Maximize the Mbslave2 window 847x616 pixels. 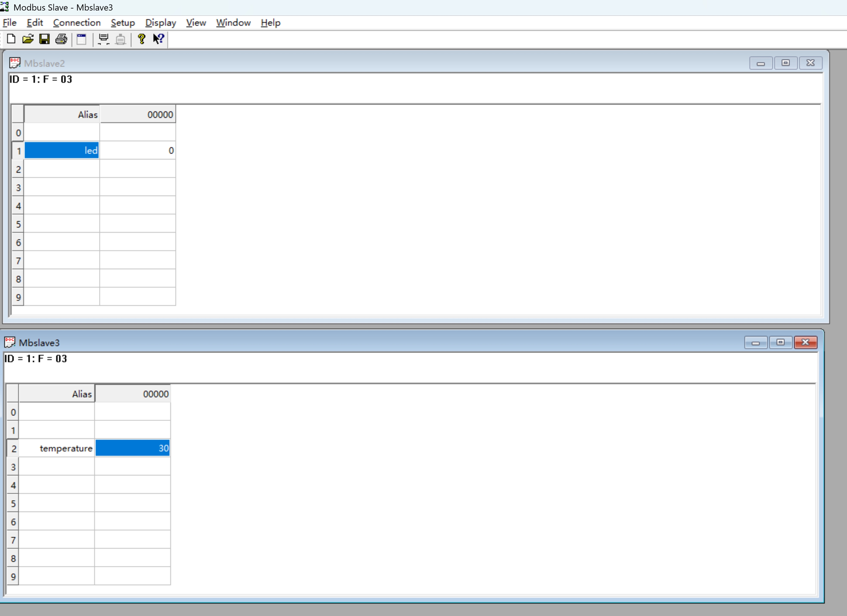click(786, 63)
